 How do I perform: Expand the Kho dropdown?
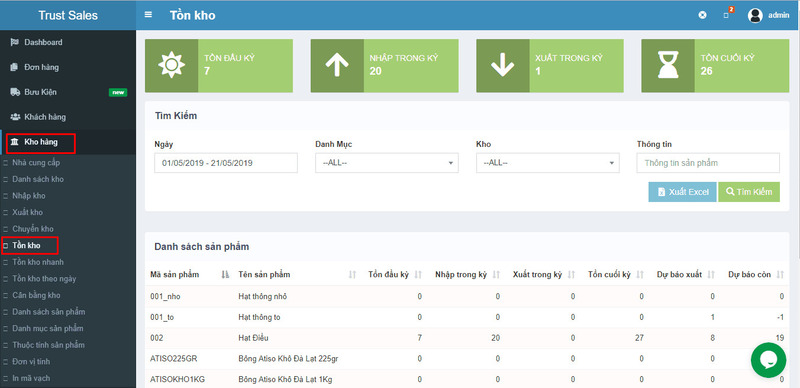click(x=547, y=163)
